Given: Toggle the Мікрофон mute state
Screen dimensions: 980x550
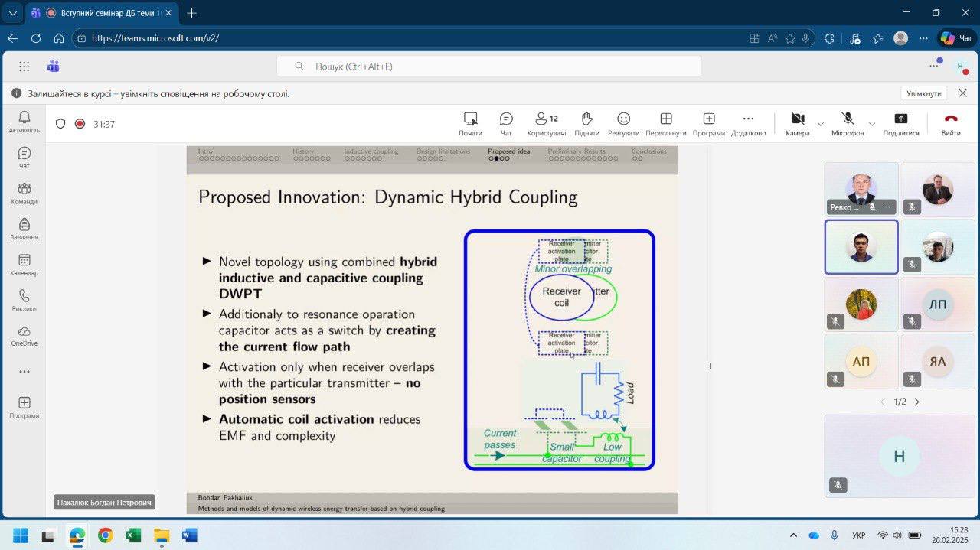Looking at the screenshot, I should coord(848,123).
